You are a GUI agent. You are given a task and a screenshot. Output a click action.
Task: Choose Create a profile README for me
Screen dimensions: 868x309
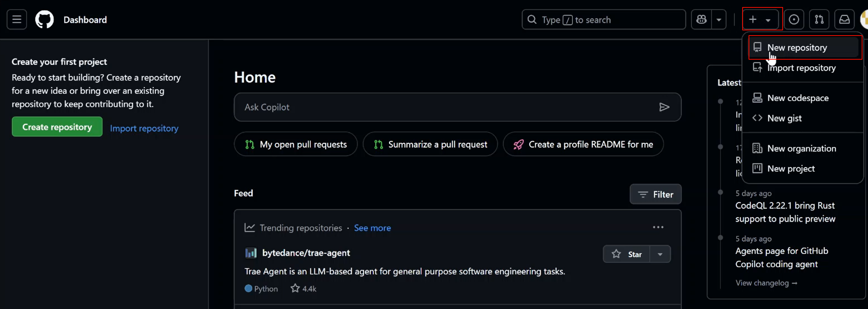[583, 144]
